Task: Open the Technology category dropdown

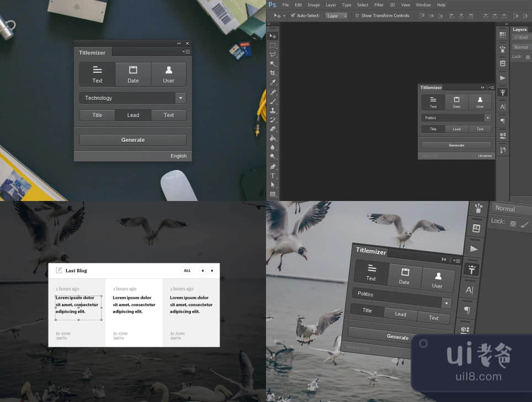Action: click(180, 98)
